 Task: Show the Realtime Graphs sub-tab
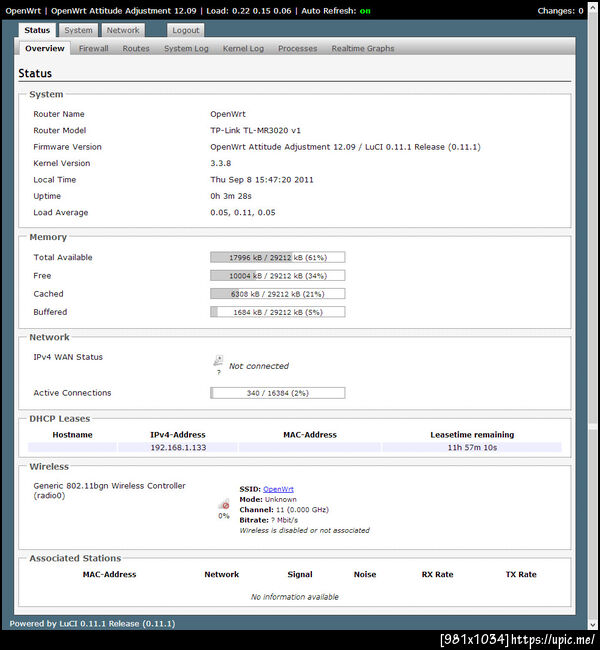363,49
